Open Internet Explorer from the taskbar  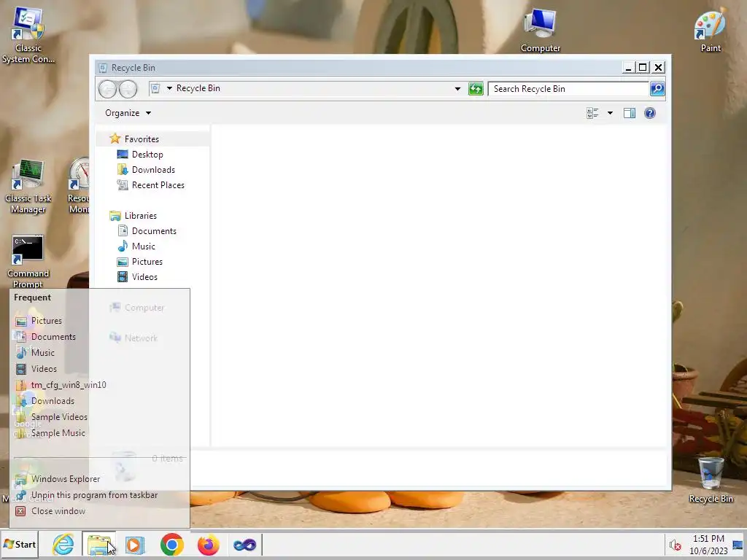click(x=63, y=544)
